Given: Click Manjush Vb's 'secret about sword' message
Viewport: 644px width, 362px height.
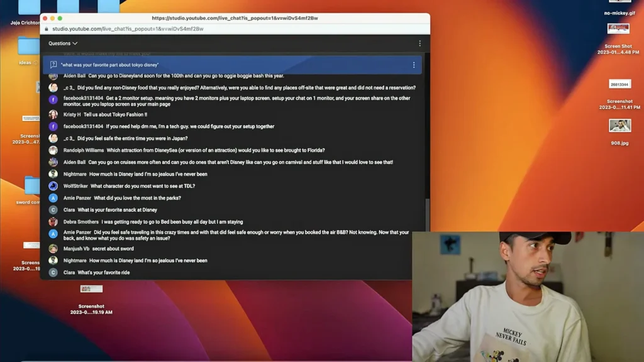Looking at the screenshot, I should point(113,249).
